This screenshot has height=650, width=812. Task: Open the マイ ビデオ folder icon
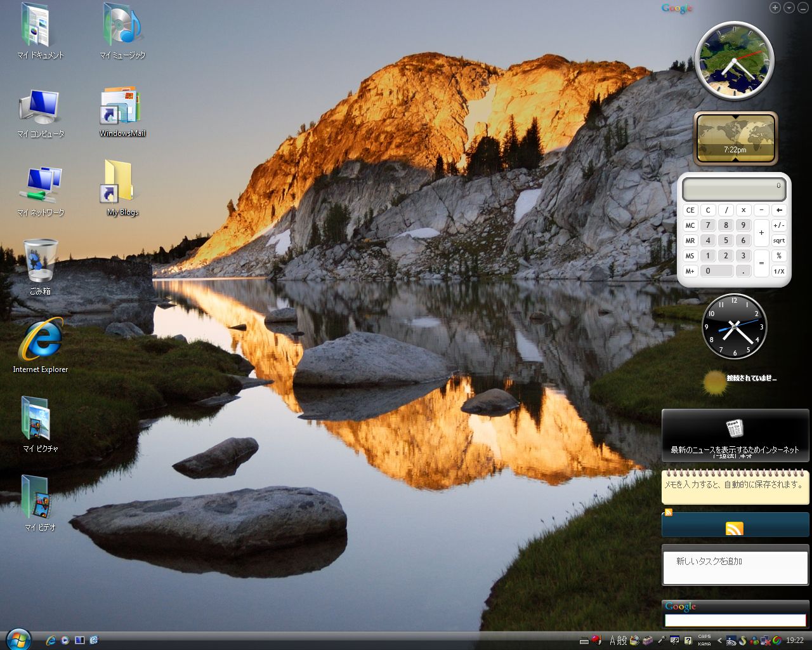tap(40, 503)
